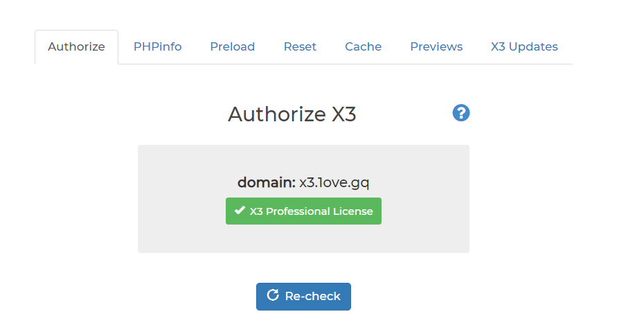This screenshot has width=644, height=332.
Task: Click the blue help question mark icon
Action: pyautogui.click(x=461, y=113)
